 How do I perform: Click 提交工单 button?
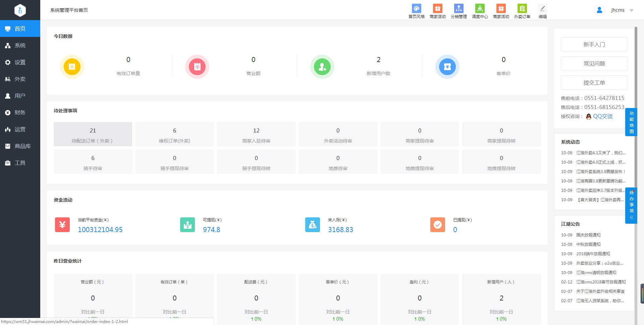click(x=594, y=83)
